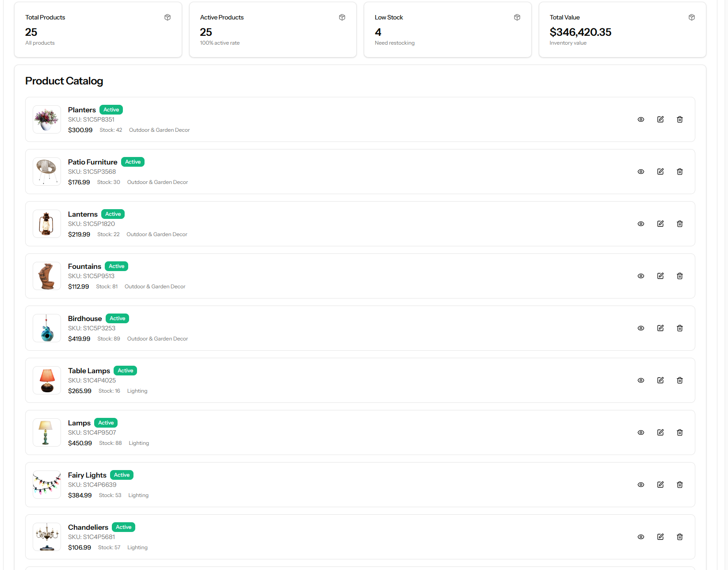Edit the Table Lamps product
The image size is (728, 570).
pos(660,380)
